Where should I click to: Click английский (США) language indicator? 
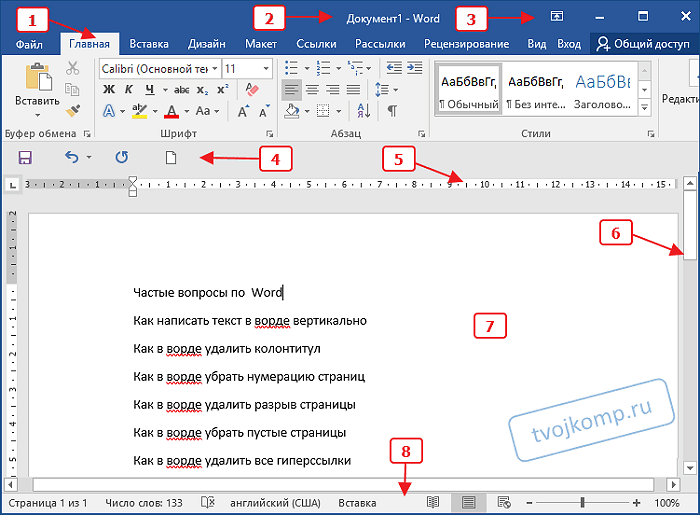[275, 503]
